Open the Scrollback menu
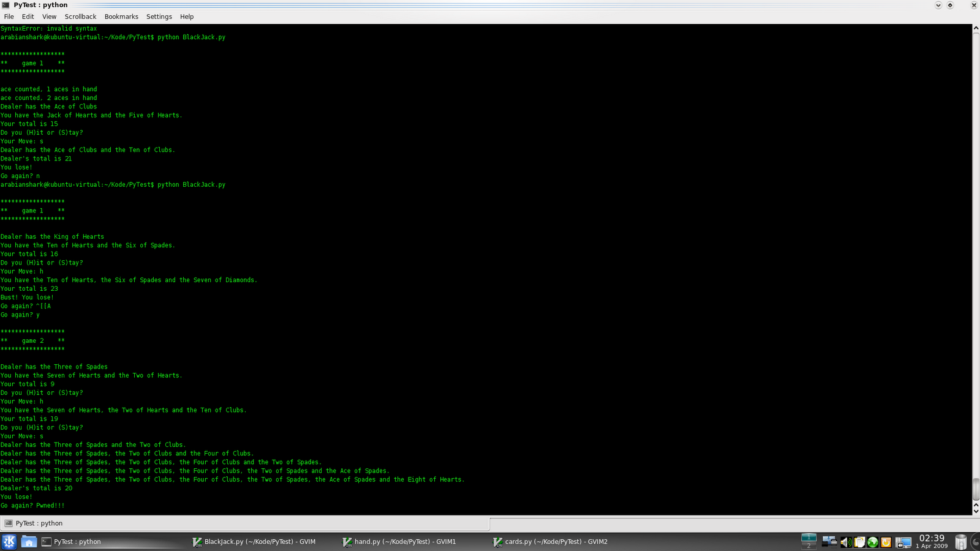The width and height of the screenshot is (980, 551). pos(81,17)
